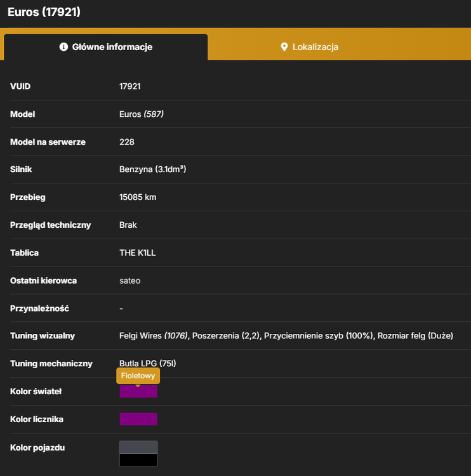Click the Euros (17921) page title
Viewport: 471px width, 476px height.
click(44, 12)
